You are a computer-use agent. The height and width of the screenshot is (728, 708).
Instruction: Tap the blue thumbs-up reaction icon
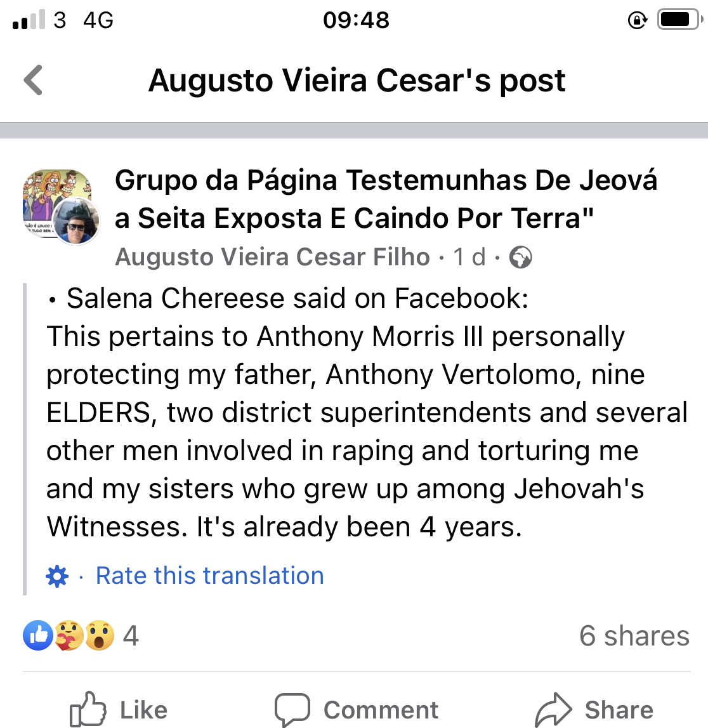point(38,635)
